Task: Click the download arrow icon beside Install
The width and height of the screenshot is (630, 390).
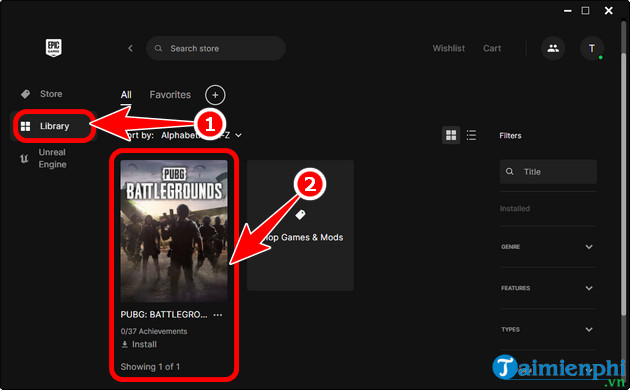Action: click(x=125, y=345)
